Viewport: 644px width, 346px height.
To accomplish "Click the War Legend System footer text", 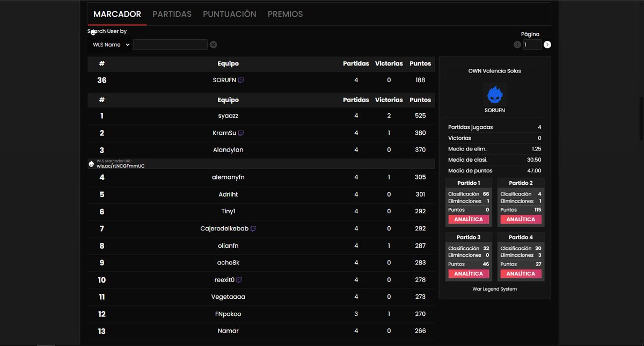I will pyautogui.click(x=495, y=289).
